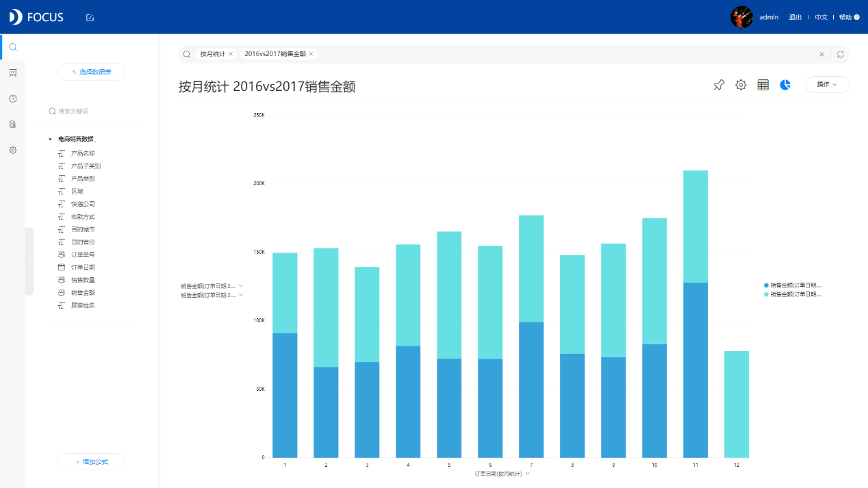This screenshot has width=868, height=488.
Task: Click the 选择数据表 button
Action: point(92,72)
